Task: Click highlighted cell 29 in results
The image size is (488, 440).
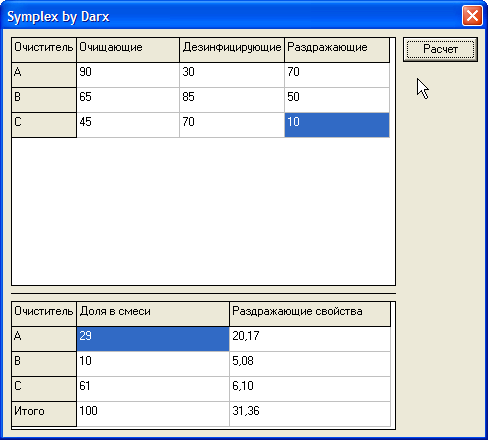Action: point(153,339)
